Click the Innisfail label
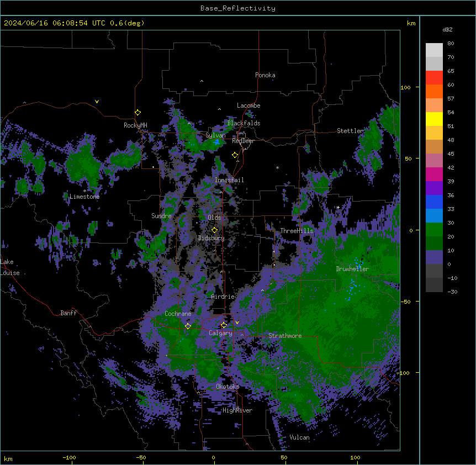 coord(229,180)
